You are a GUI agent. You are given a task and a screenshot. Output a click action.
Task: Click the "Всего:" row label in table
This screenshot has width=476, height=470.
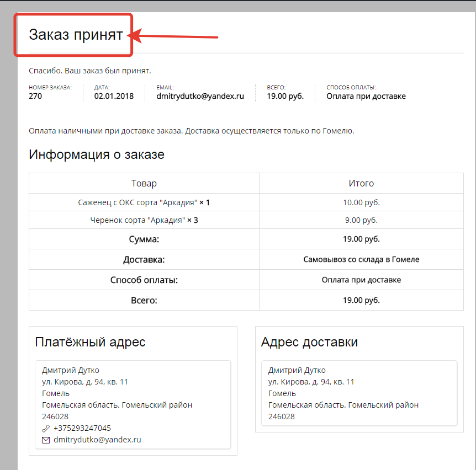coord(144,301)
